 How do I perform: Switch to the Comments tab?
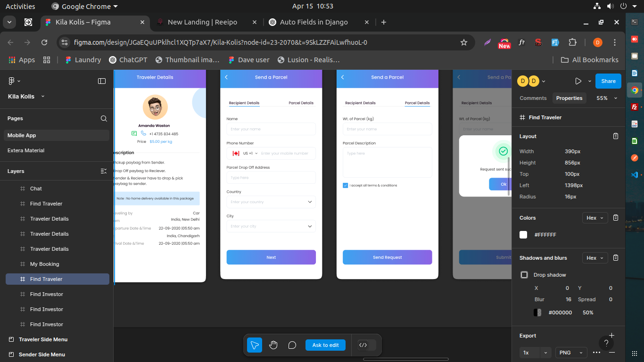[x=533, y=98]
